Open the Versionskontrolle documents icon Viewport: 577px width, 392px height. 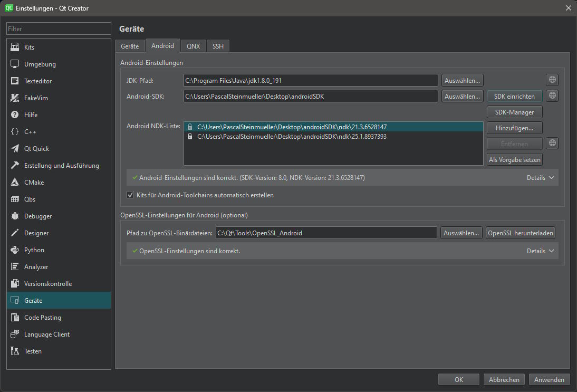coord(15,283)
